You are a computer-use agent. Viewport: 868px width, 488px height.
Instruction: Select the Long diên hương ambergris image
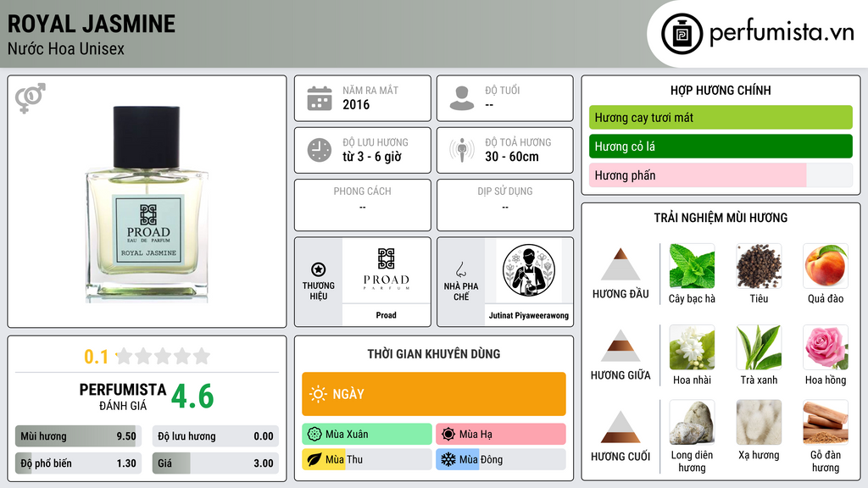(x=692, y=423)
